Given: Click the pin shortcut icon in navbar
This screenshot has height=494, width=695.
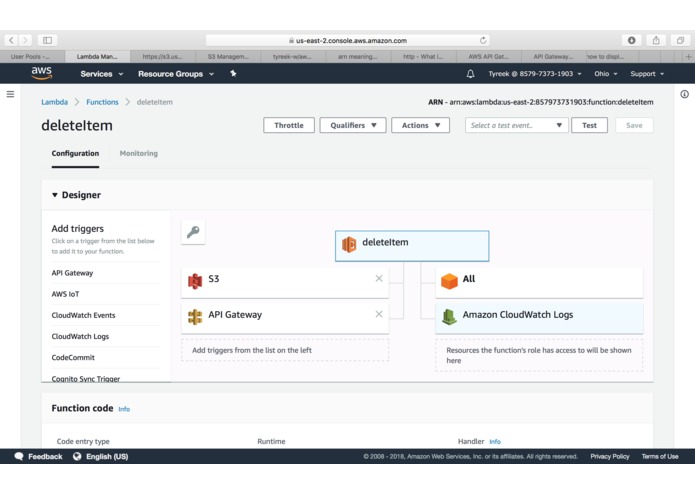Looking at the screenshot, I should [233, 74].
